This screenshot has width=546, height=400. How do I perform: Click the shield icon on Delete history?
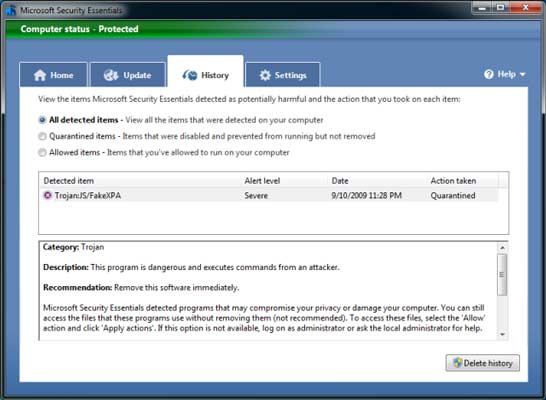click(x=458, y=363)
